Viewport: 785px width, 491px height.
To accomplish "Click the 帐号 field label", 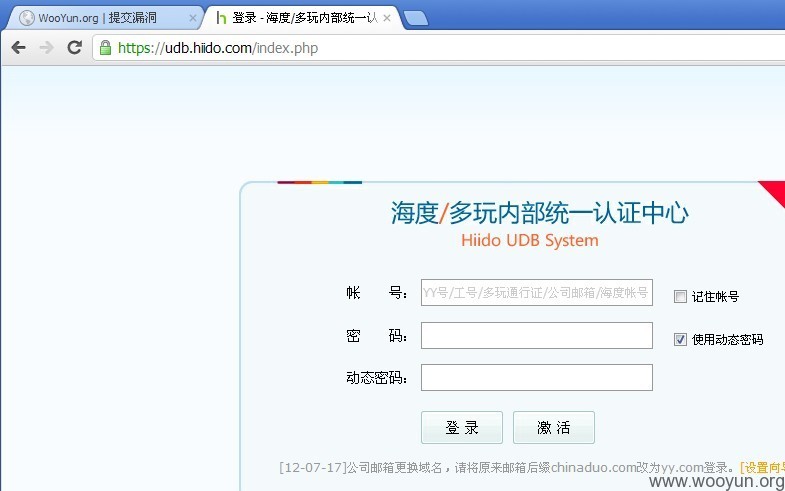I will 376,292.
